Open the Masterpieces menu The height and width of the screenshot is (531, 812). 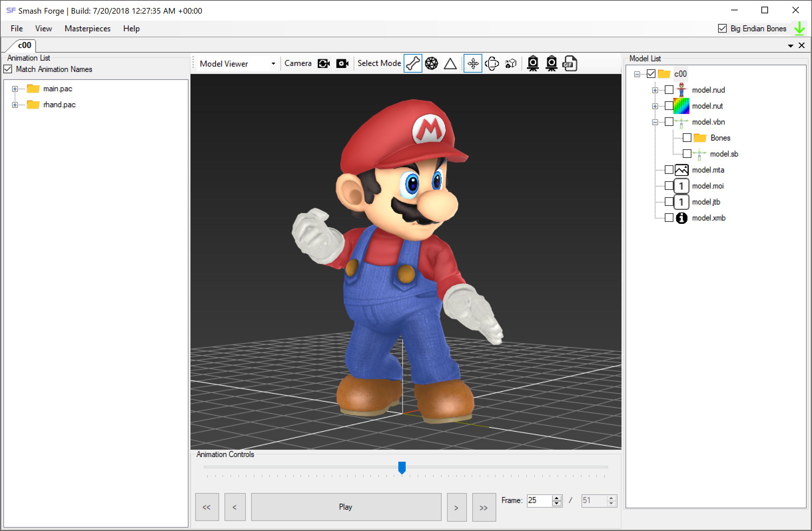pyautogui.click(x=87, y=28)
